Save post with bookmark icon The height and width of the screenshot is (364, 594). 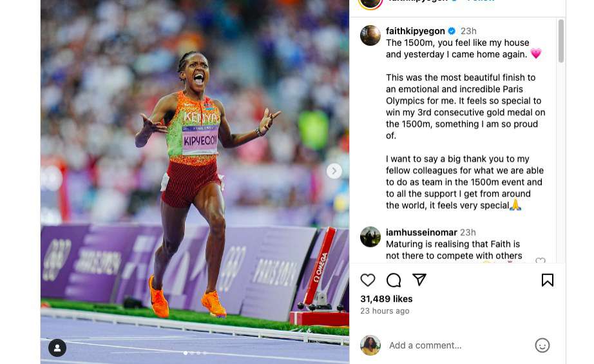[x=548, y=280]
